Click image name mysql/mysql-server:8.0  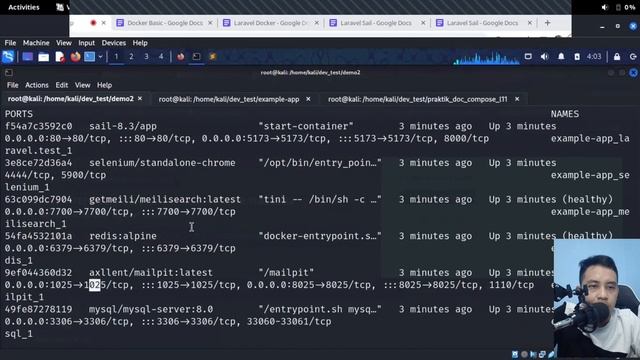(x=151, y=309)
